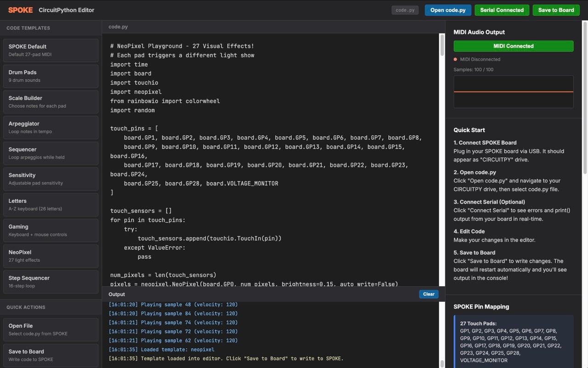Choose the Arpeggiator template

51,127
